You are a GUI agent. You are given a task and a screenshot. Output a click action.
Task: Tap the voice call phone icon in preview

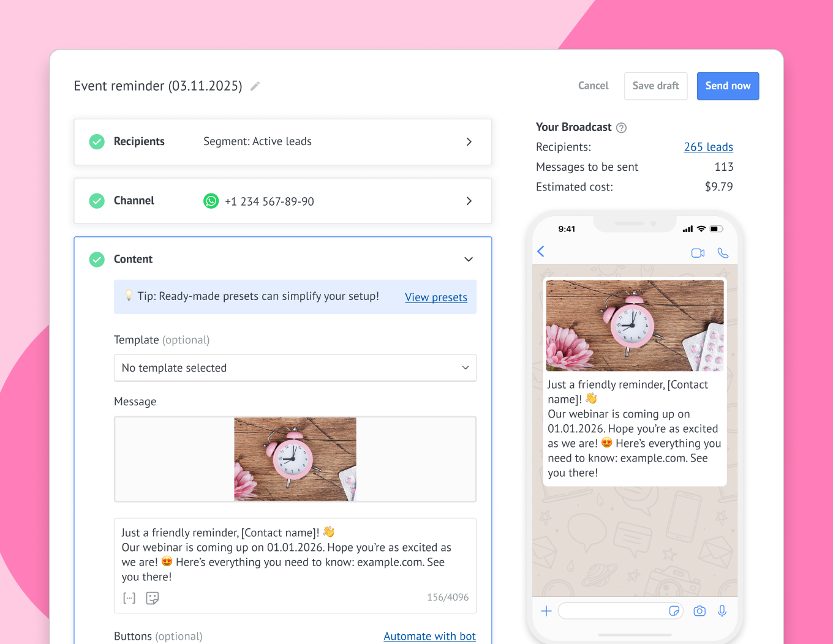(x=723, y=253)
